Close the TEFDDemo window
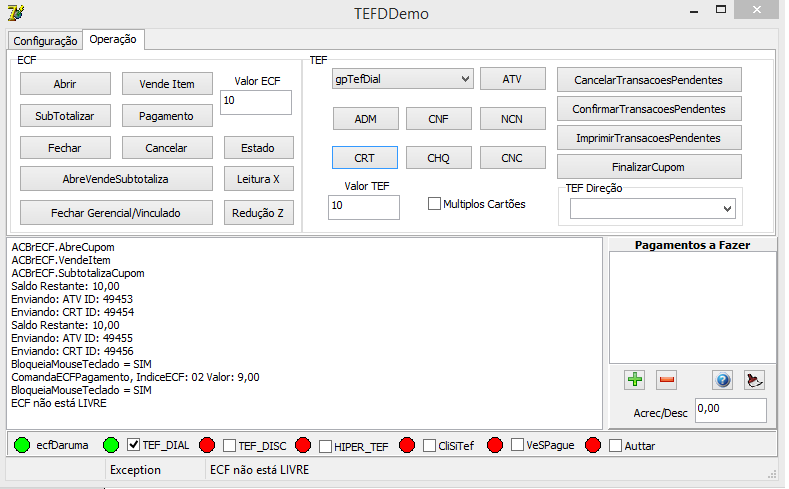 coord(756,10)
